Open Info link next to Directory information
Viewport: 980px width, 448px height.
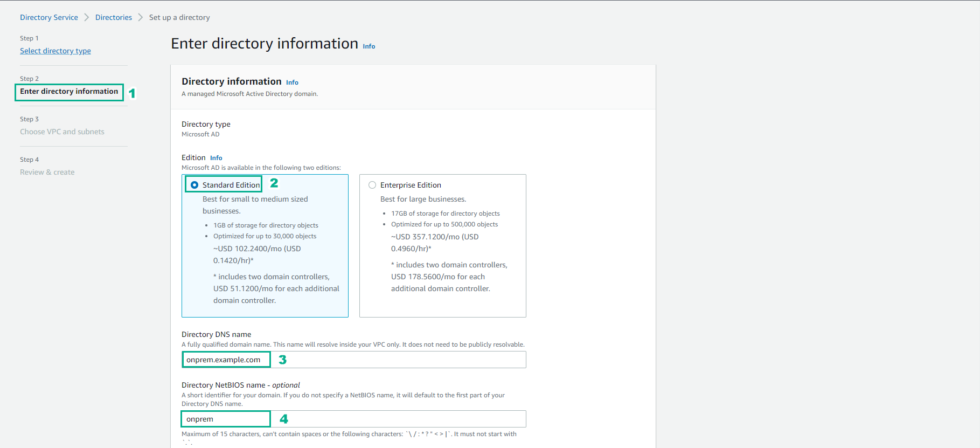point(292,82)
